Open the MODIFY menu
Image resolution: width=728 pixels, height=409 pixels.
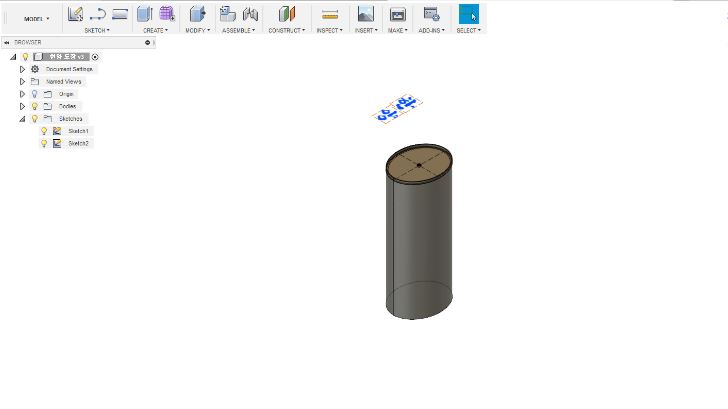(x=197, y=30)
